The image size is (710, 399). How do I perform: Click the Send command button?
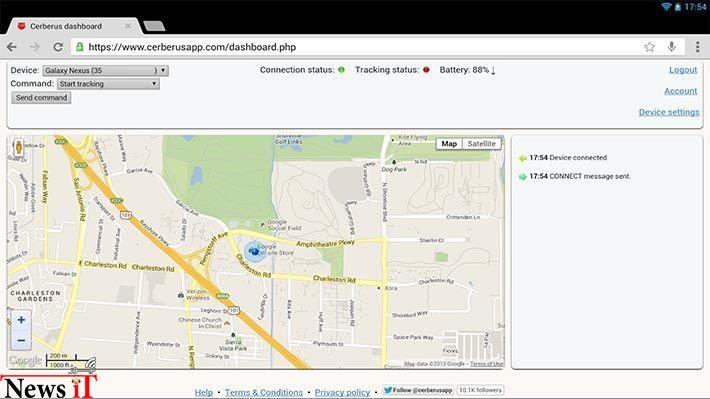41,98
